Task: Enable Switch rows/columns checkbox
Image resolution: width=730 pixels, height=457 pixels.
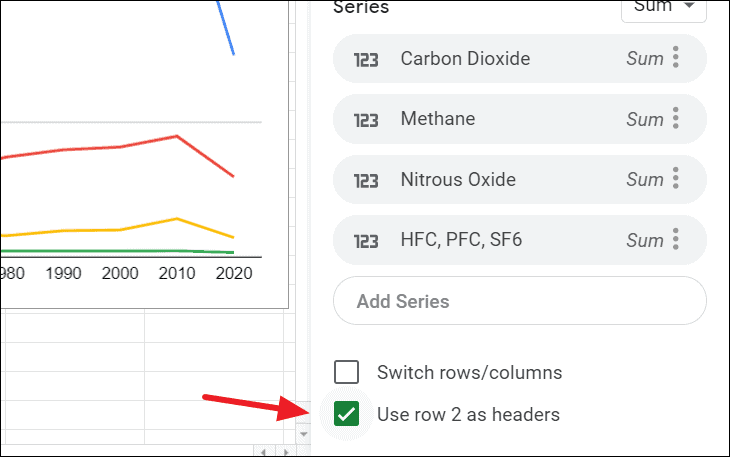Action: click(346, 372)
